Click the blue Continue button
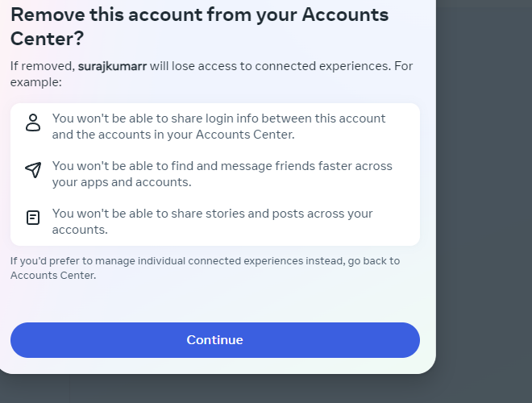The image size is (532, 403). 215,340
